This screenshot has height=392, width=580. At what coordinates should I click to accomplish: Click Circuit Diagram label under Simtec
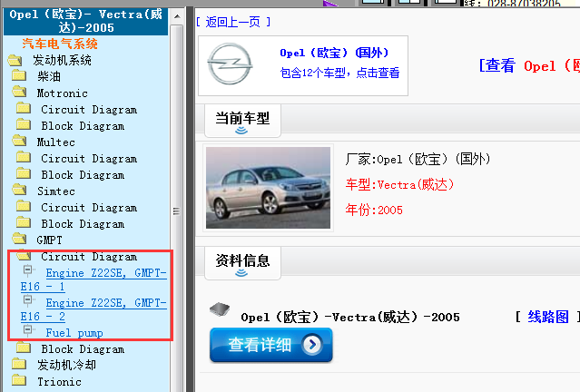(x=89, y=208)
